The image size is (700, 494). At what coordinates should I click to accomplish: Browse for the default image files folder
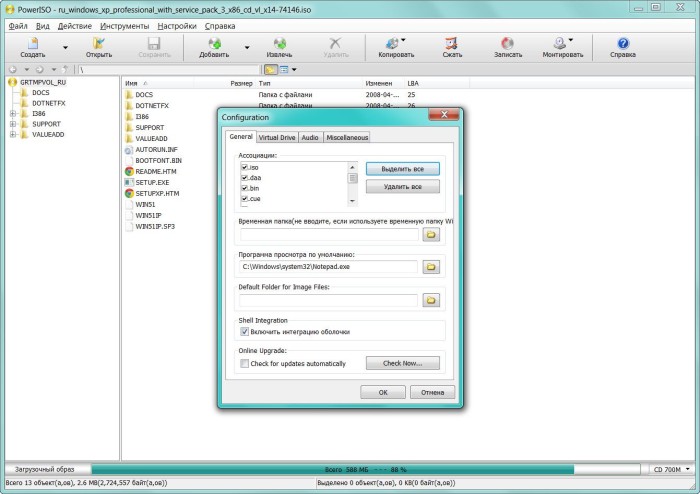[x=431, y=299]
